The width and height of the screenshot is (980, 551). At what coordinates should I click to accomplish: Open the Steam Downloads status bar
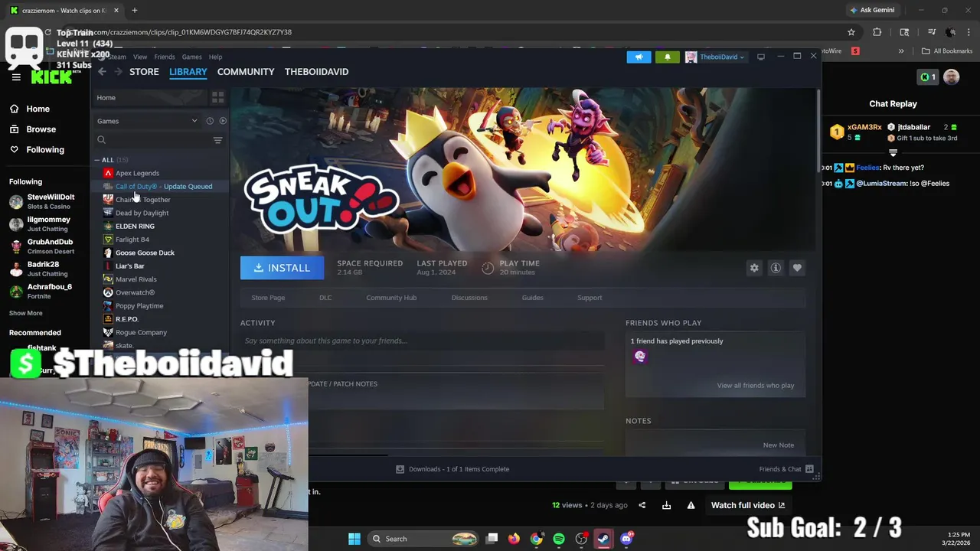point(452,469)
